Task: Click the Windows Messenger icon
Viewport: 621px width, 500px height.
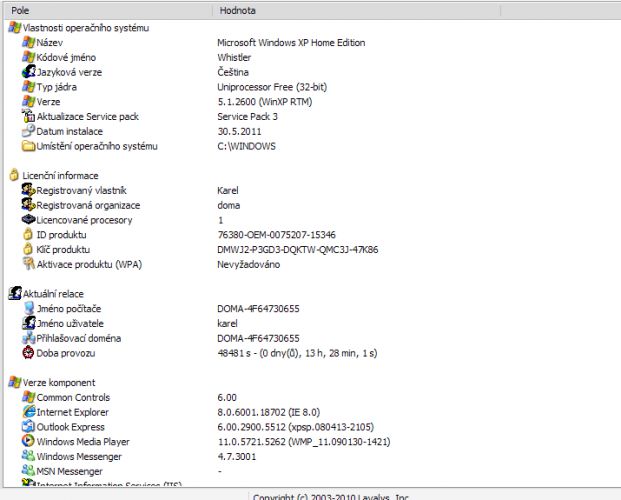Action: pyautogui.click(x=29, y=456)
